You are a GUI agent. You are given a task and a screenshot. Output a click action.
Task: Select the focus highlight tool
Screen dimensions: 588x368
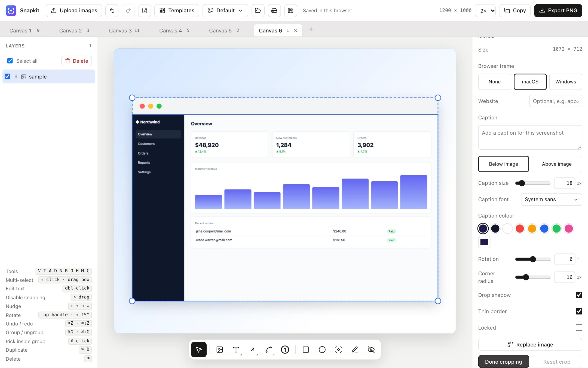point(338,349)
